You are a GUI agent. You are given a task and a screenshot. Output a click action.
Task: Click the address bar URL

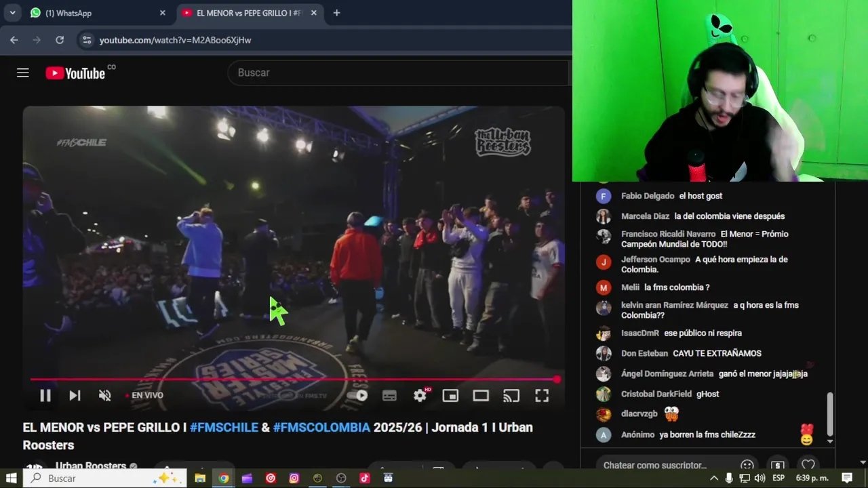(175, 40)
